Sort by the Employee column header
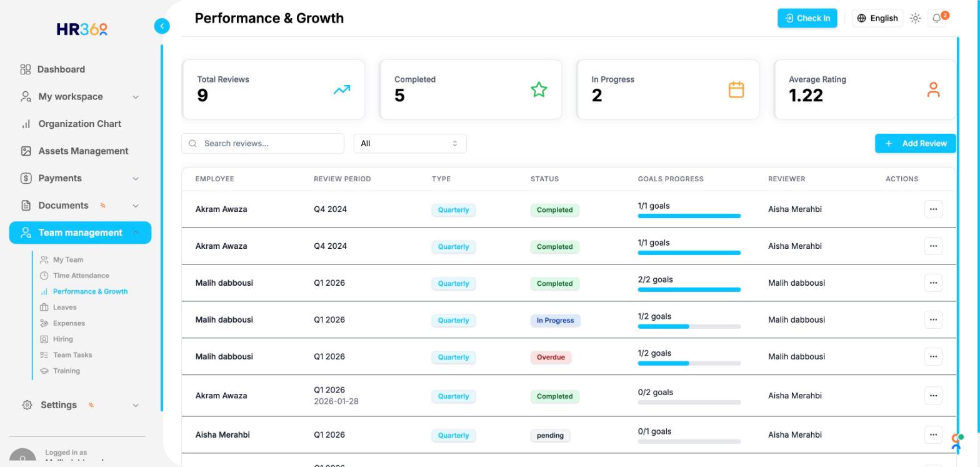Viewport: 980px width, 467px height. pos(214,179)
